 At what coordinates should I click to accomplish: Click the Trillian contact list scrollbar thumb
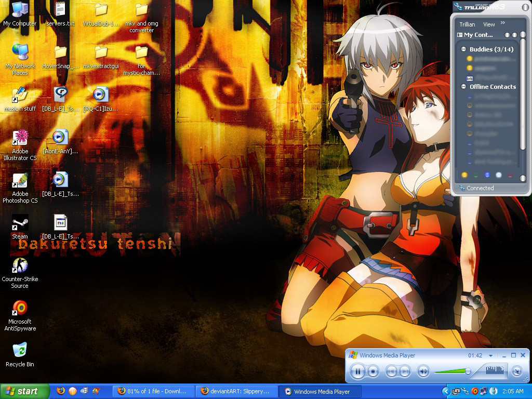pyautogui.click(x=523, y=95)
